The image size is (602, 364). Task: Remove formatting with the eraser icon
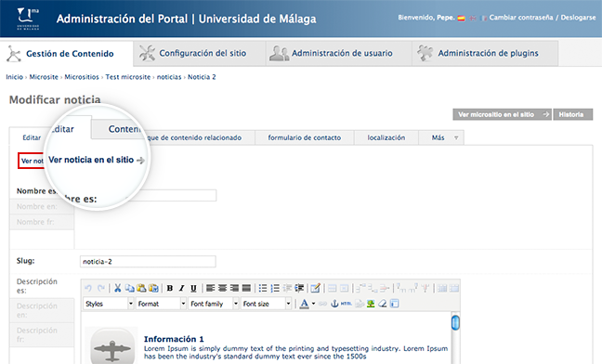click(x=383, y=304)
